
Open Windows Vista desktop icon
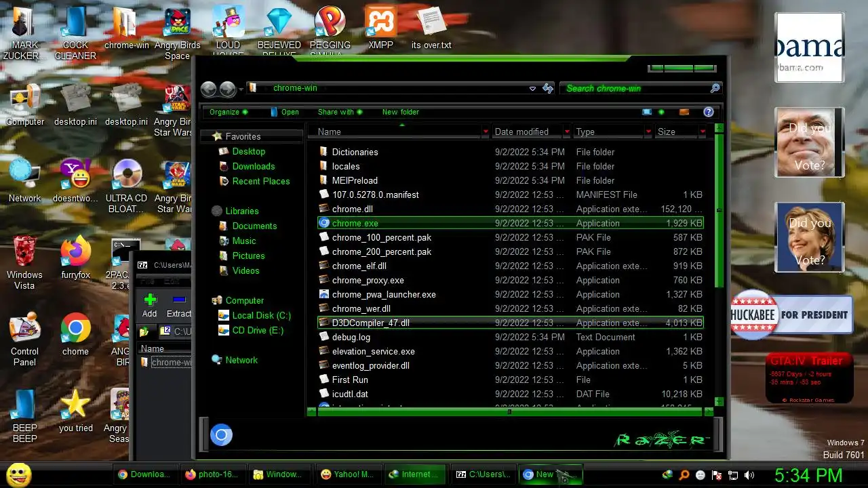coord(24,252)
